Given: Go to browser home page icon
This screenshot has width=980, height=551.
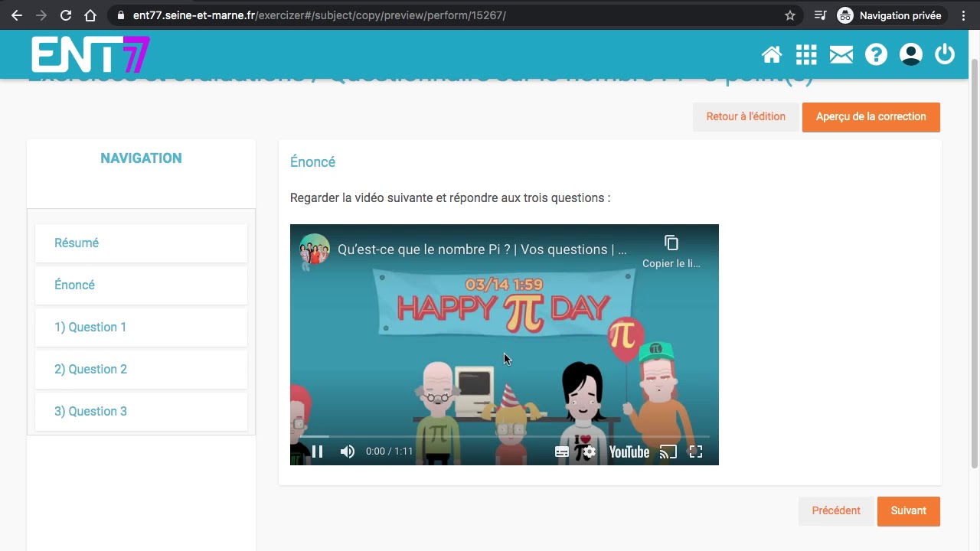Looking at the screenshot, I should [90, 15].
